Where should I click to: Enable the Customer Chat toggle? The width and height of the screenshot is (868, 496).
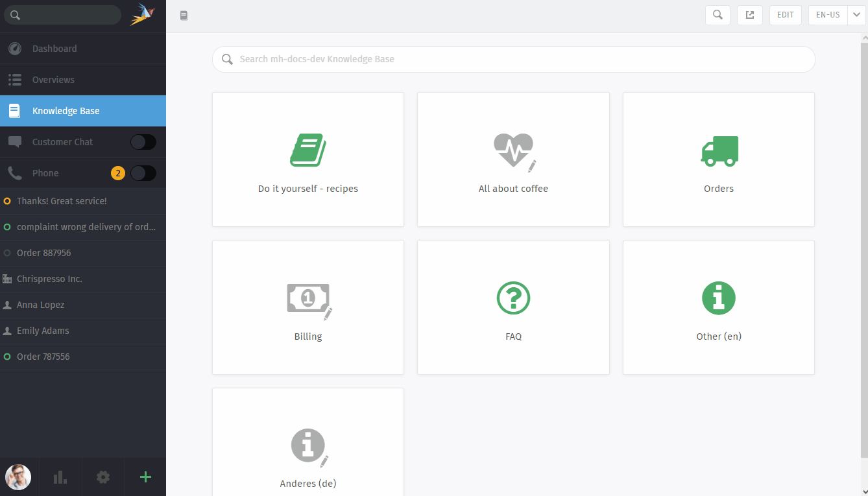point(143,141)
